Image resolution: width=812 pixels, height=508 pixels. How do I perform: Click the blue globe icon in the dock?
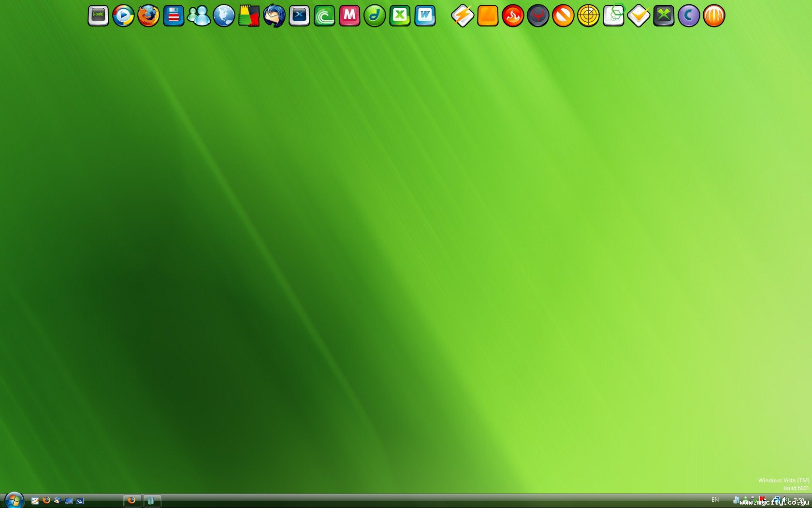click(224, 15)
